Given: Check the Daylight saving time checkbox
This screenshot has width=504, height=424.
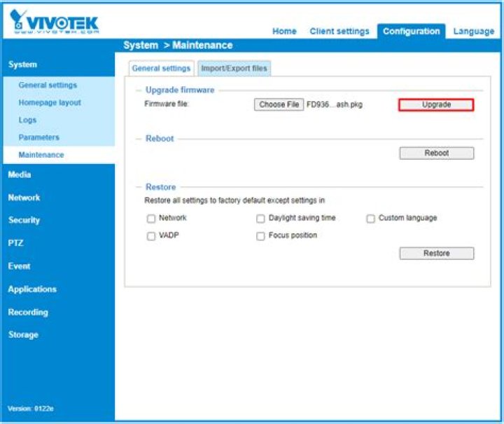Looking at the screenshot, I should [x=260, y=219].
